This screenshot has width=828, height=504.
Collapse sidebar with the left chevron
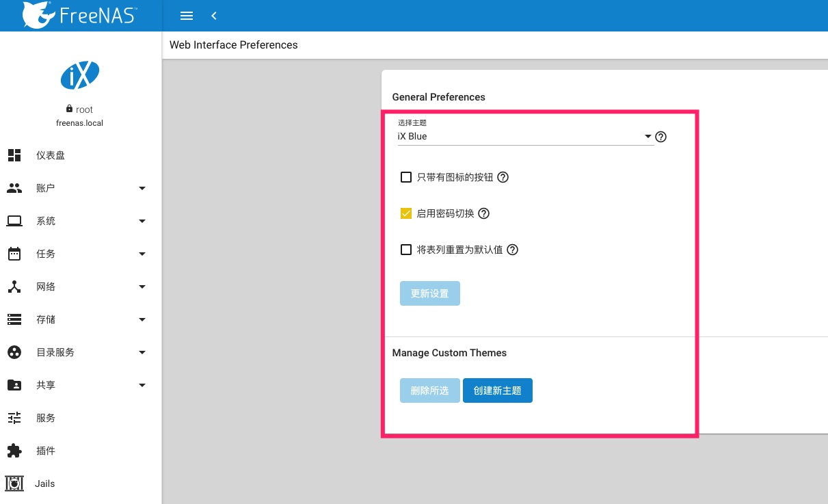tap(214, 16)
